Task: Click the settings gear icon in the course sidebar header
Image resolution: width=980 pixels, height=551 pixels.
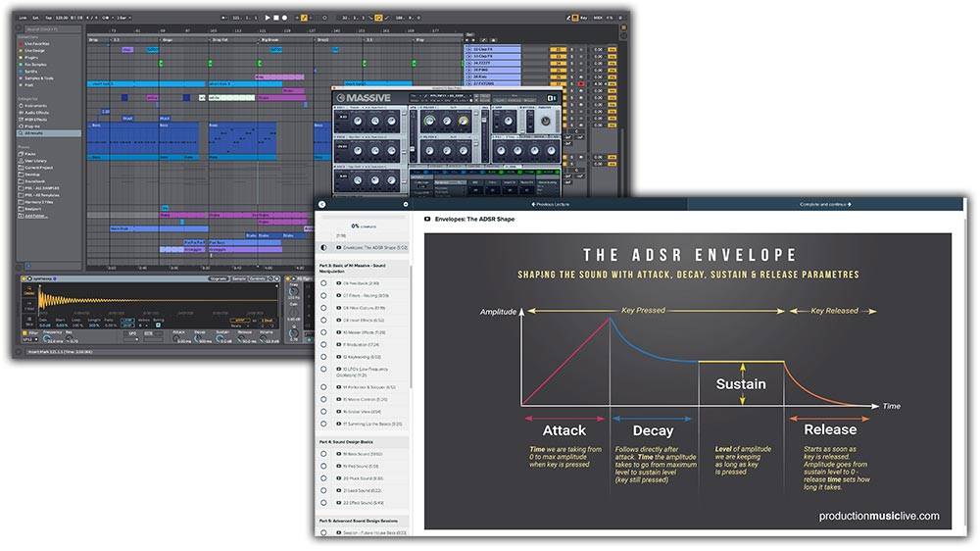Action: 406,205
